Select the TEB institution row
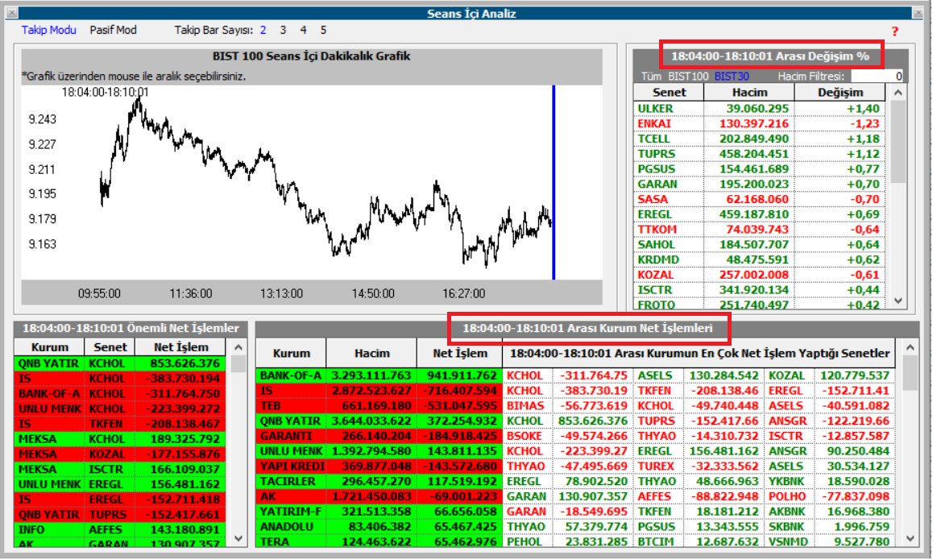The width and height of the screenshot is (933, 560). point(575,405)
